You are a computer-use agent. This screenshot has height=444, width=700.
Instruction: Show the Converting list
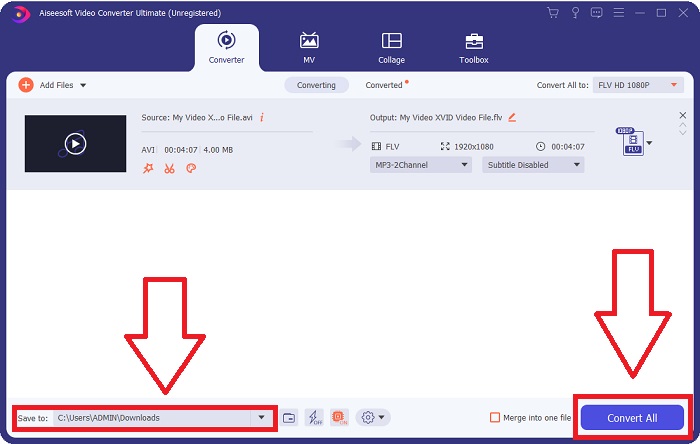317,85
